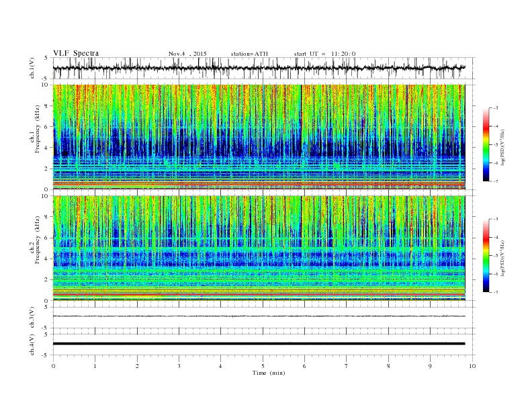
Task: Click the "4" tick on Time axis
Action: point(220,366)
